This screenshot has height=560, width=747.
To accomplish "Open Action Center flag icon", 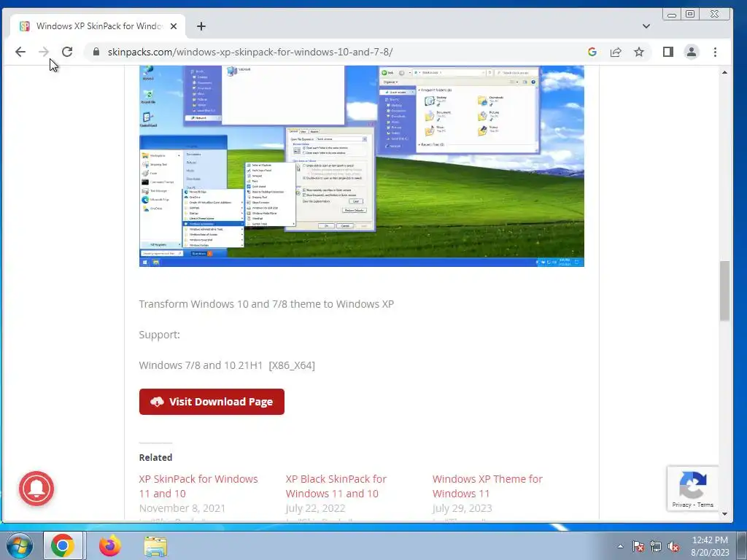I will click(x=638, y=546).
